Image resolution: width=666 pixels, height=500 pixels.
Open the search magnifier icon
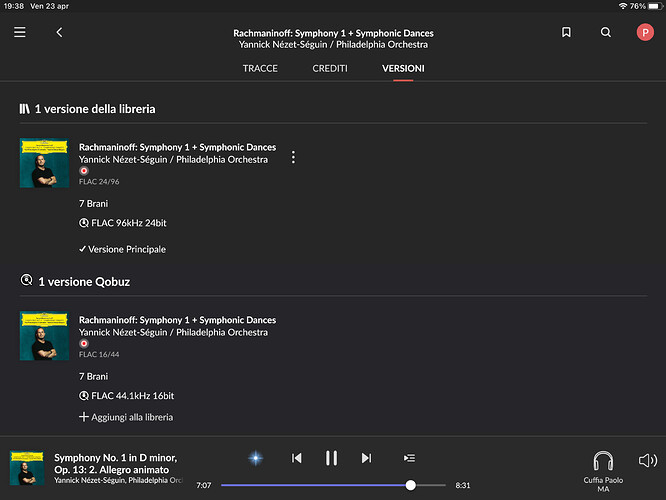606,32
